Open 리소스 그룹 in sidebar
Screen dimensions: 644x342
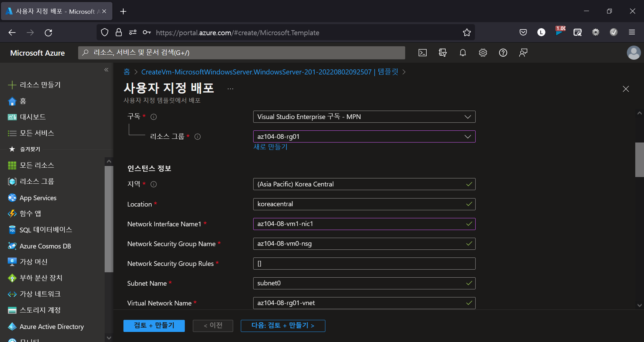click(x=37, y=181)
